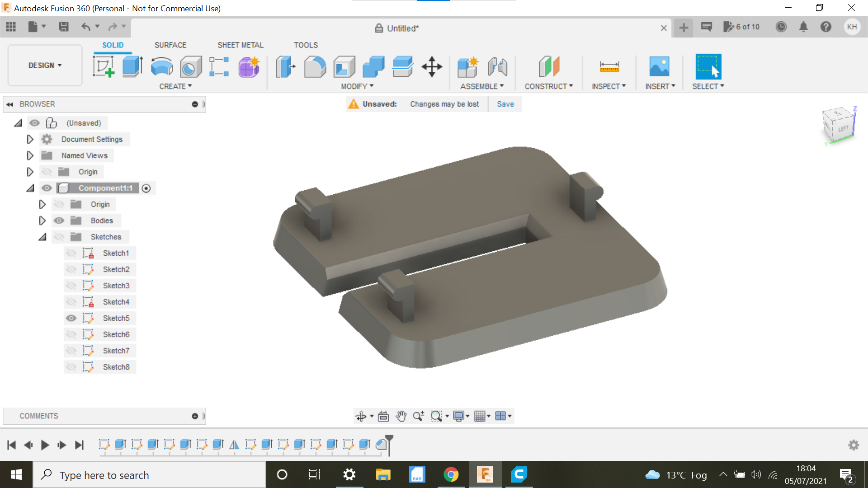Viewport: 868px width, 488px height.
Task: Open the CREATE dropdown menu
Action: [x=175, y=86]
